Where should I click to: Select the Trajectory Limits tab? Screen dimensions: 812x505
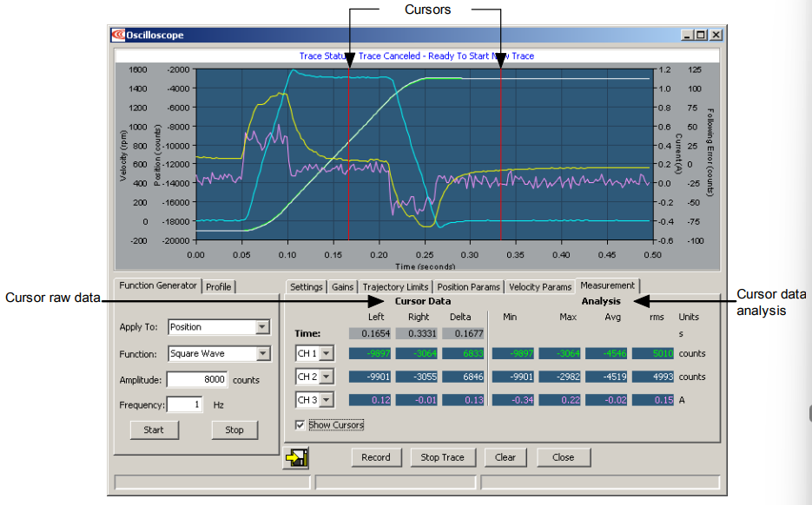click(395, 286)
